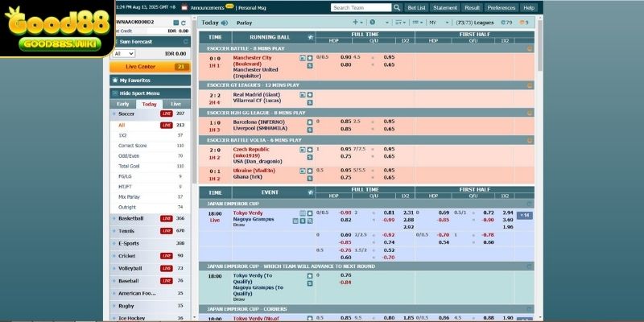Screen dimensions: 644x322
Task: Favorite the Manchester City match star icon
Action: pos(309,58)
